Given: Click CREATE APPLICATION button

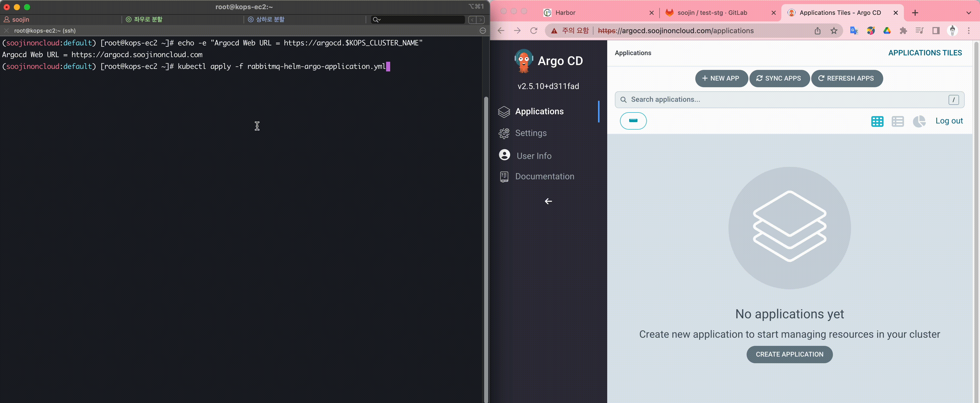Looking at the screenshot, I should [789, 354].
